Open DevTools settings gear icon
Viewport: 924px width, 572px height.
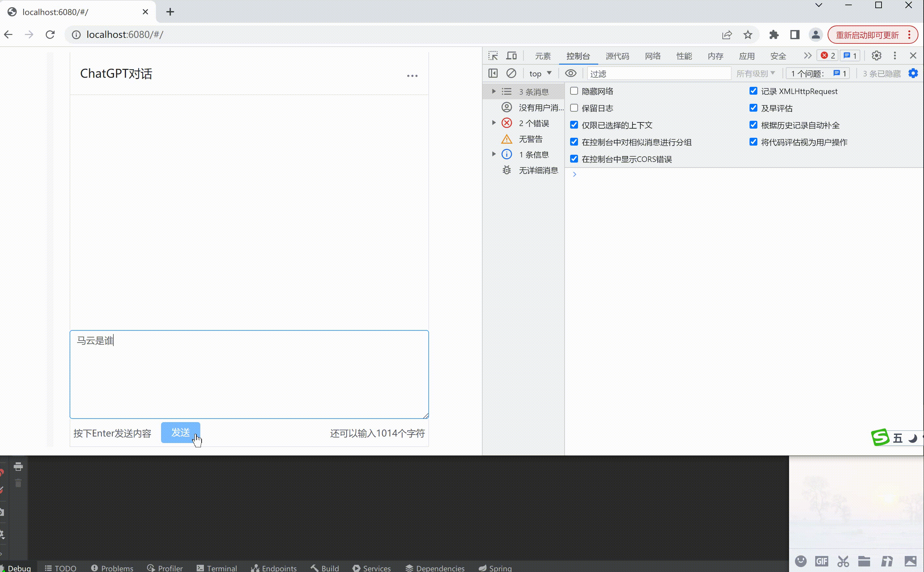876,56
